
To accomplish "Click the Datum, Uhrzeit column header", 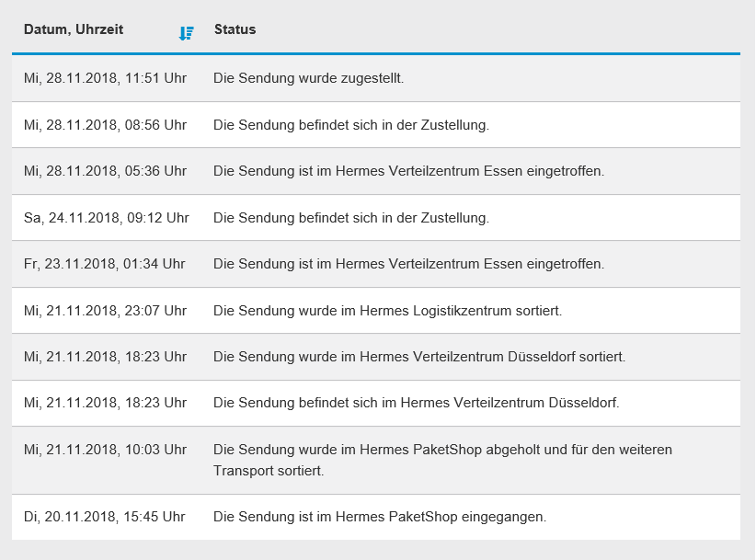I will [x=74, y=29].
